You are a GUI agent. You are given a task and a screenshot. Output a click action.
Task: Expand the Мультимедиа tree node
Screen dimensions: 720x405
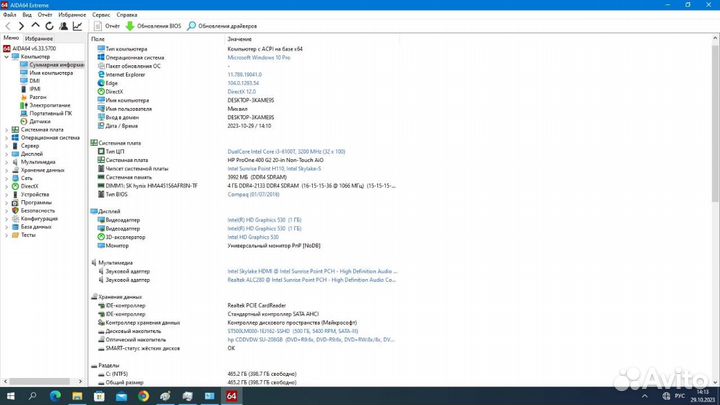click(6, 162)
